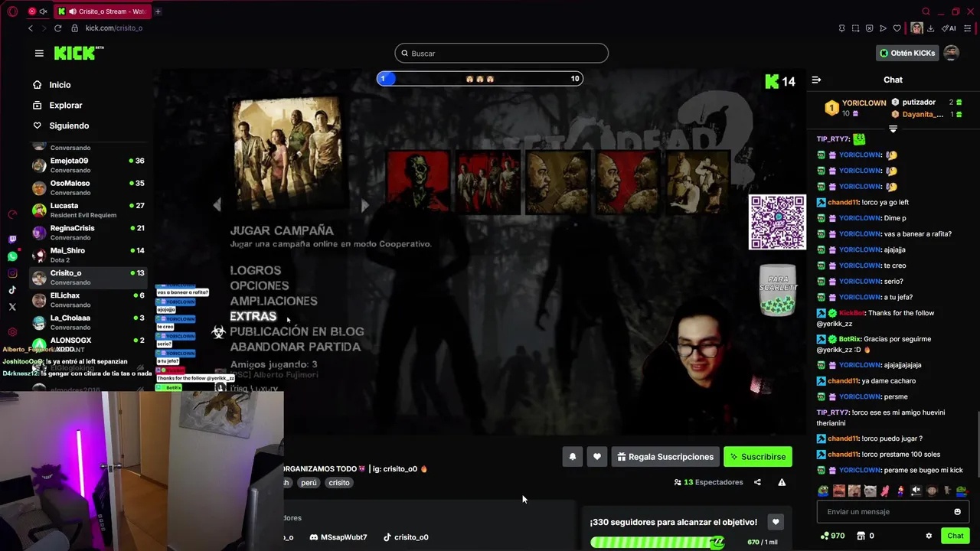The height and width of the screenshot is (551, 980).
Task: Follow the channel with the heart button
Action: 597,457
